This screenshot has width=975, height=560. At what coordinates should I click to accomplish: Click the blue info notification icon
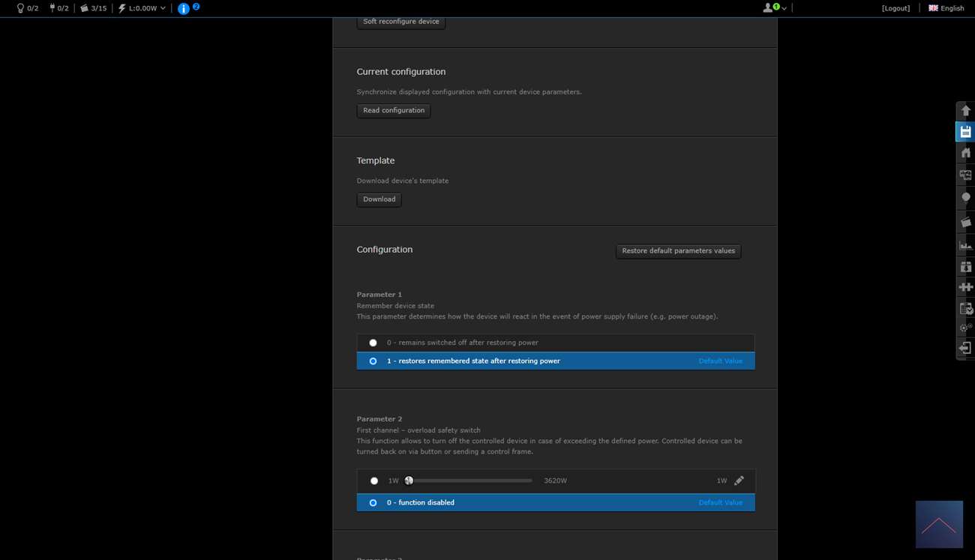[x=184, y=8]
